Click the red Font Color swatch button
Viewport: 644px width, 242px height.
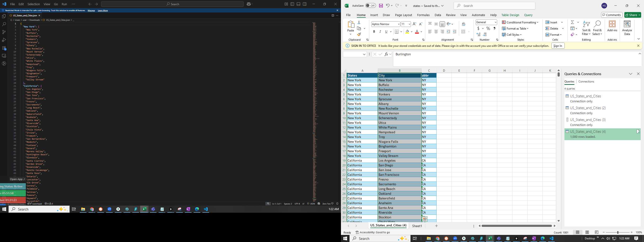point(417,32)
